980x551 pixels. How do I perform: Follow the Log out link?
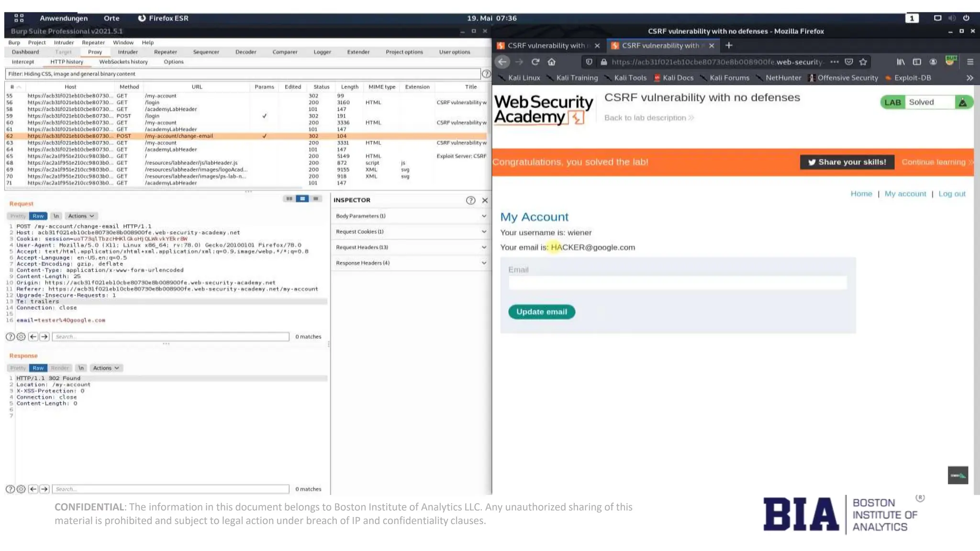tap(952, 194)
